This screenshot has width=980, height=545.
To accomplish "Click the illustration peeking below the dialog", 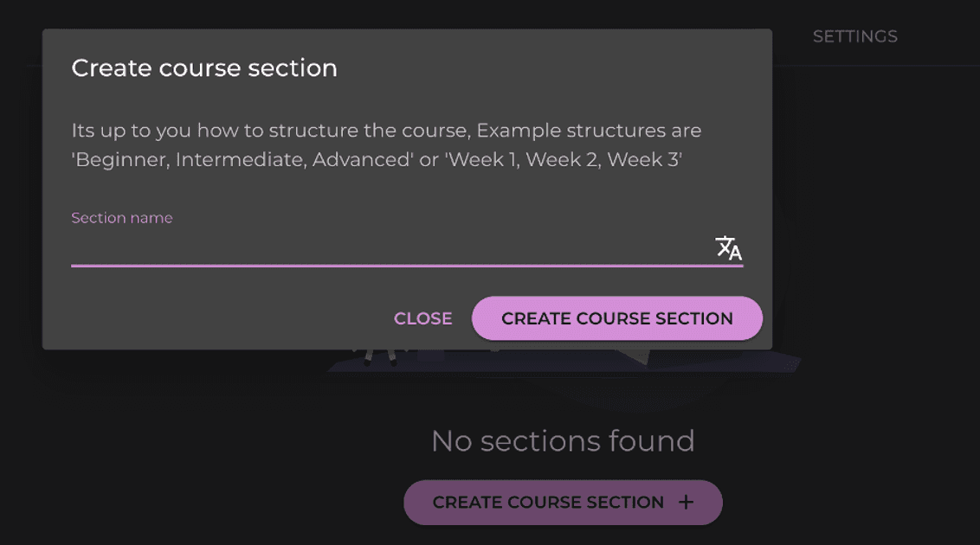I will [x=563, y=361].
